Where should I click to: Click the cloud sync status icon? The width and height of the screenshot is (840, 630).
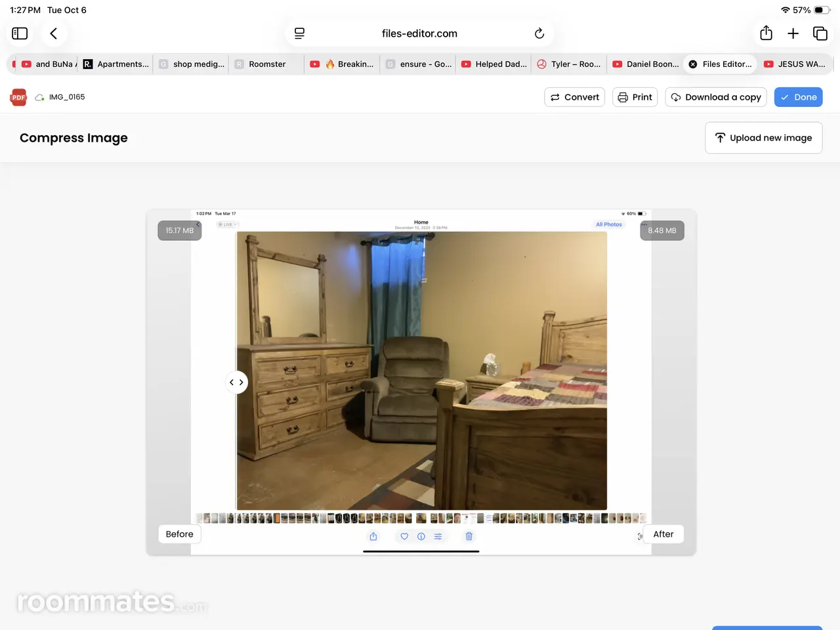(40, 97)
